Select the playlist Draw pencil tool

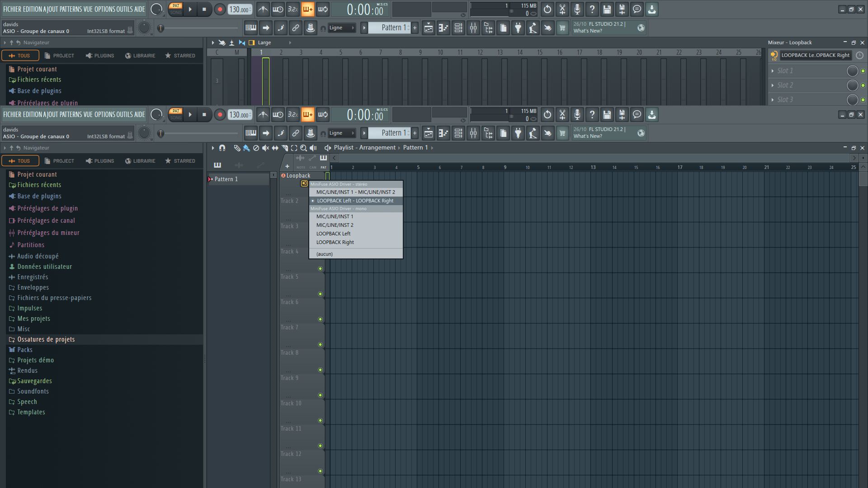[237, 148]
